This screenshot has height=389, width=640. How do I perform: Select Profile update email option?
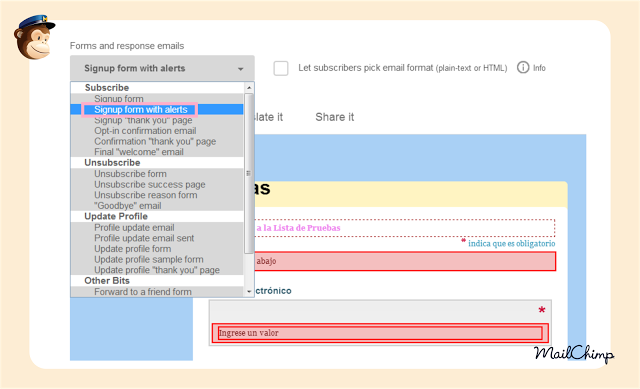(x=157, y=228)
